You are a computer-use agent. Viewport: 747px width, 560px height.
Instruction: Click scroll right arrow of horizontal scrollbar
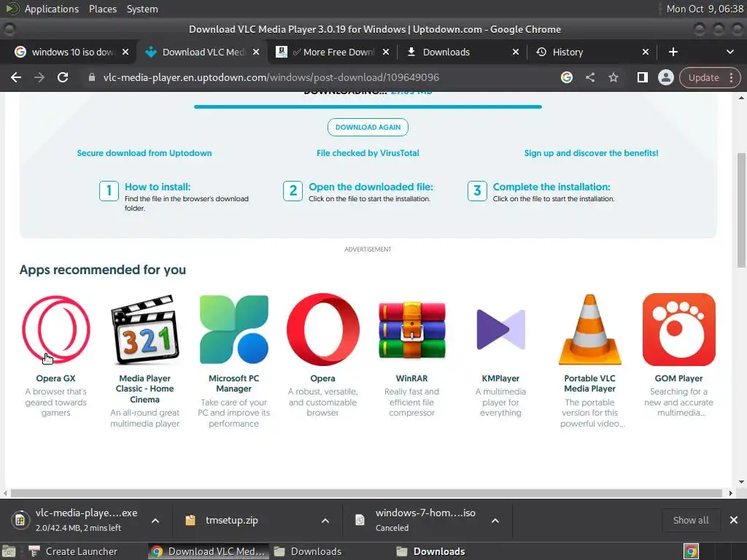click(x=730, y=494)
